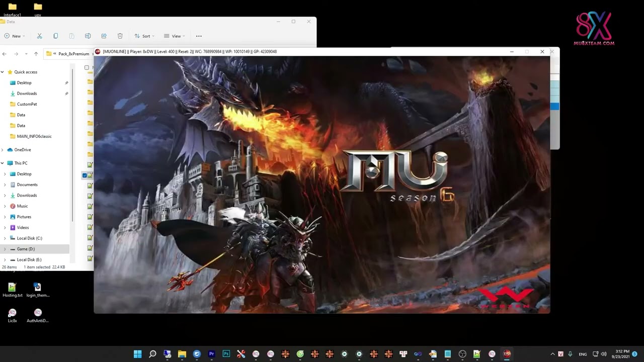Screen dimensions: 644x362
Task: Collapse the This PC tree node
Action: (x=3, y=163)
